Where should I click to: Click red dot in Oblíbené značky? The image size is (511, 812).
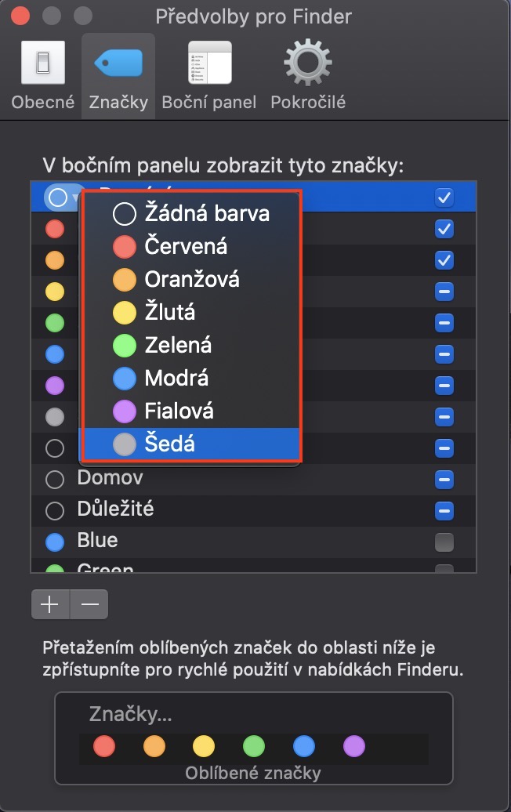tap(103, 745)
